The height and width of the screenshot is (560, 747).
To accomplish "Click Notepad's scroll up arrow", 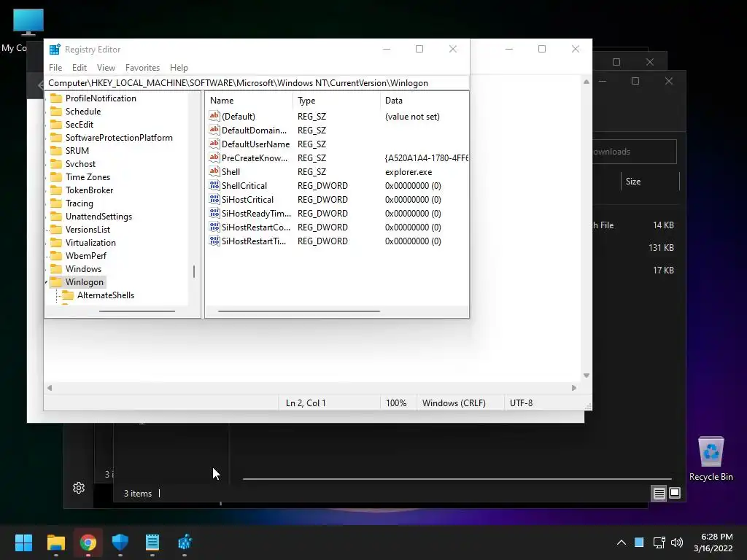I will click(587, 82).
